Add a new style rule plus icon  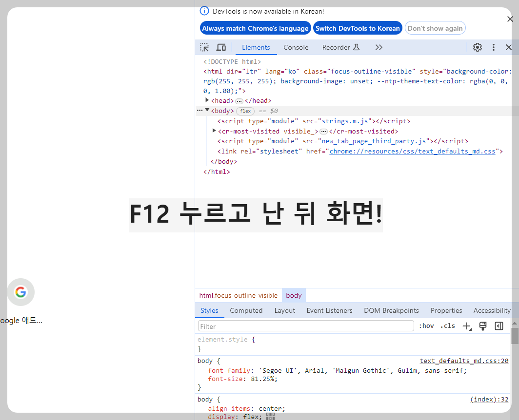point(467,326)
